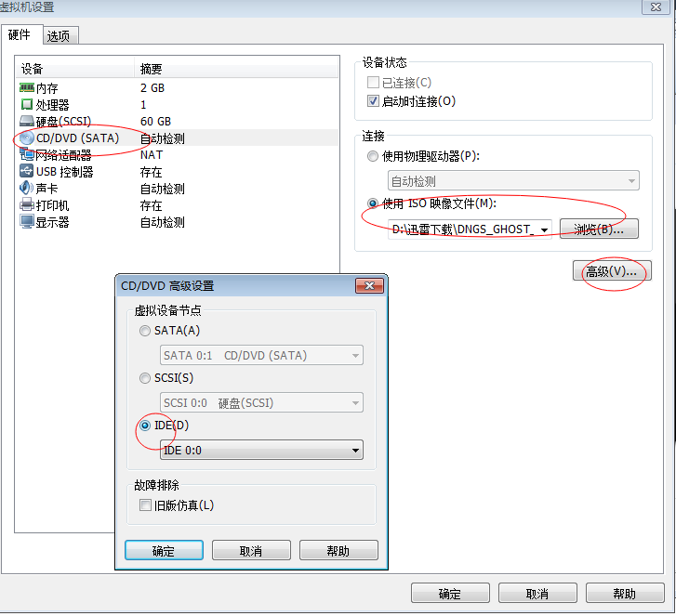676x616 pixels.
Task: Choose the SCSI(S) radio button
Action: point(145,378)
